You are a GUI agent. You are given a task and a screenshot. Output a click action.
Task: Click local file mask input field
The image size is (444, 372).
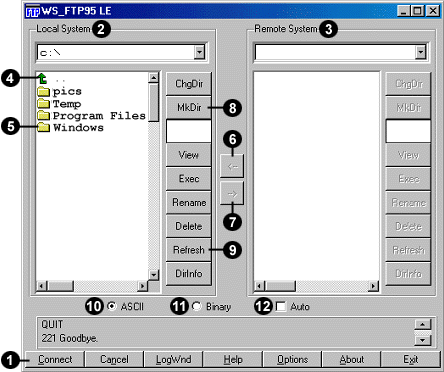click(x=189, y=131)
